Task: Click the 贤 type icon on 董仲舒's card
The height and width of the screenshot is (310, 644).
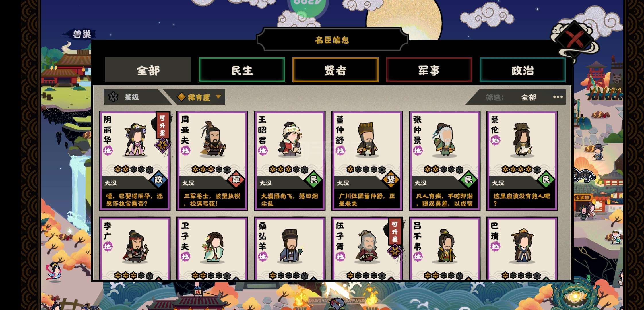Action: pos(391,180)
